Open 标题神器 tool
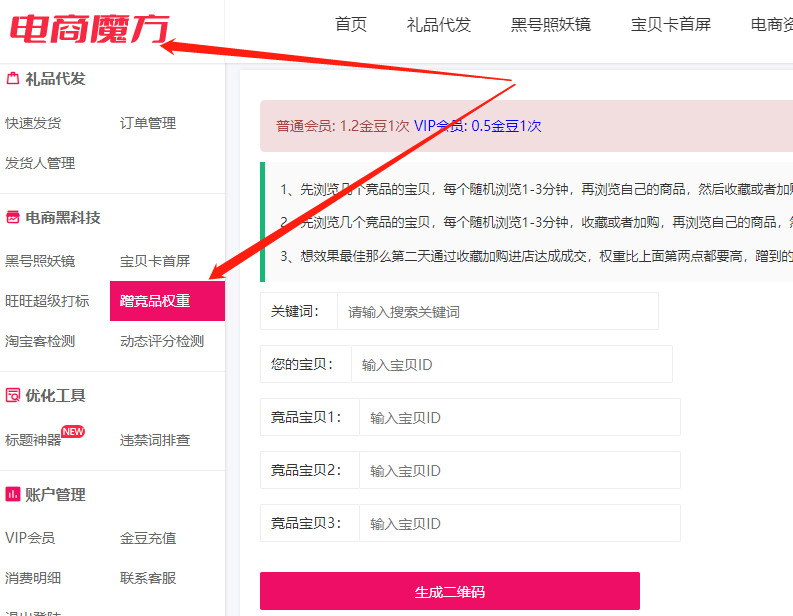The height and width of the screenshot is (616, 793). (33, 440)
